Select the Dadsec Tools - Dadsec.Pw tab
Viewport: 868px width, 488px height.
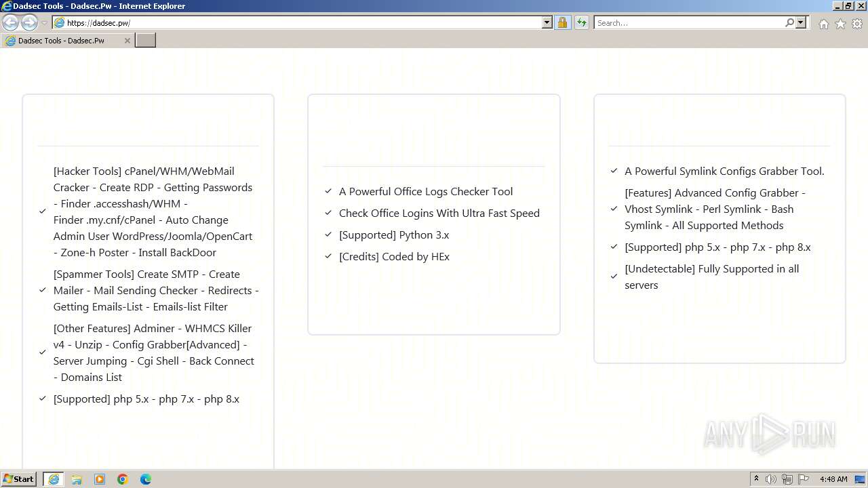click(x=67, y=41)
